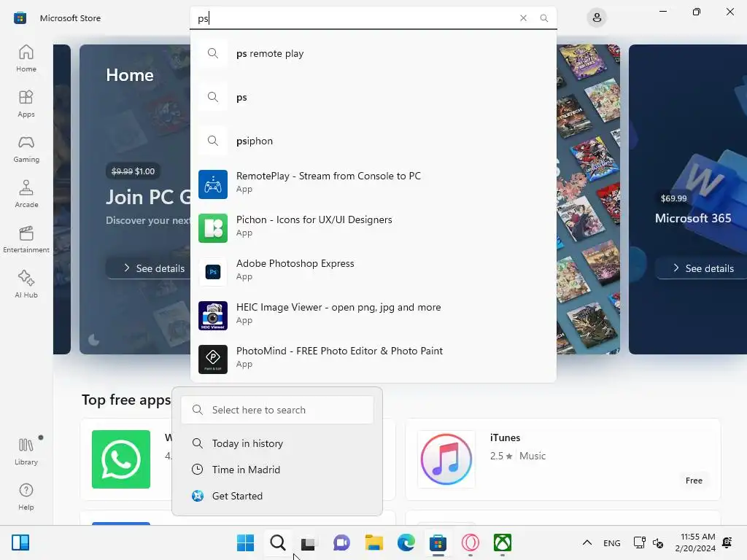Open Windows Start menu

point(245,542)
